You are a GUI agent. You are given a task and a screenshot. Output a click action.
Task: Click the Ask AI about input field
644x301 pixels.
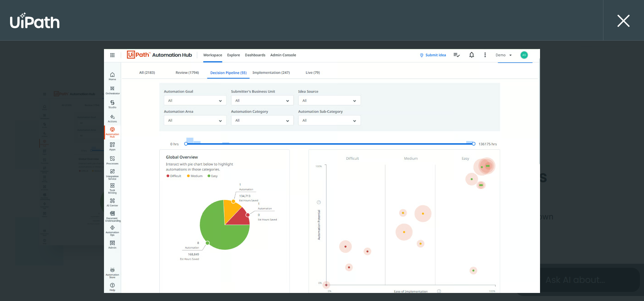[590, 280]
